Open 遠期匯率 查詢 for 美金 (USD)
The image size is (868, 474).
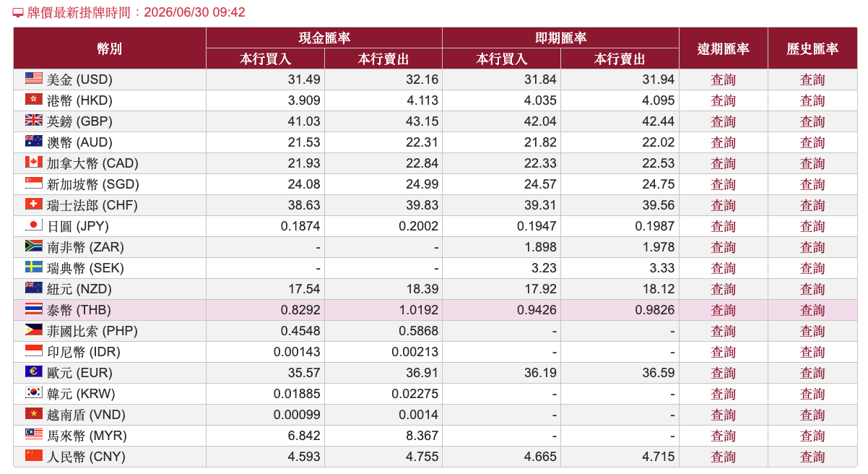click(723, 79)
